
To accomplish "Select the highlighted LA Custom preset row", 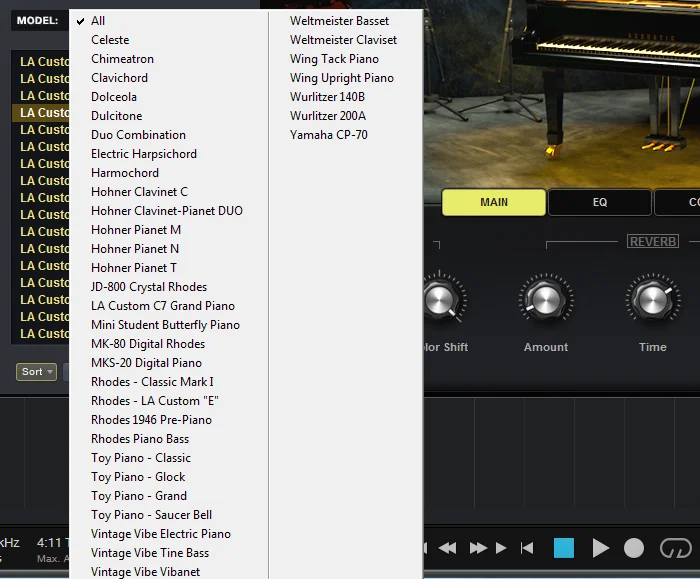I will 41,113.
